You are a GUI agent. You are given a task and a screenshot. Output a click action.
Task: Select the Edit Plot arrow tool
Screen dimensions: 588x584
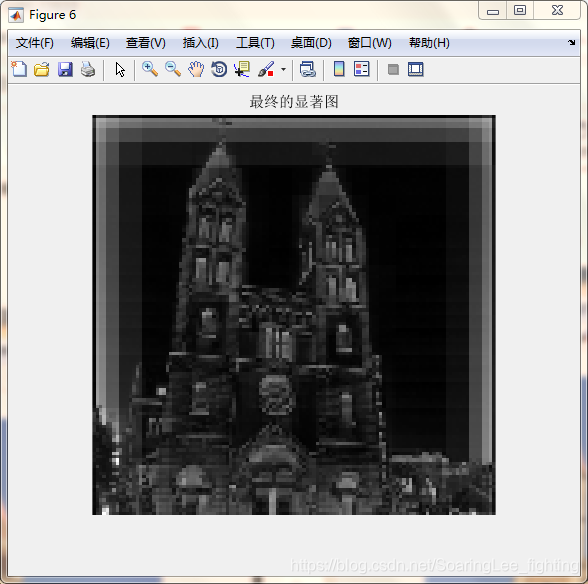tap(120, 70)
